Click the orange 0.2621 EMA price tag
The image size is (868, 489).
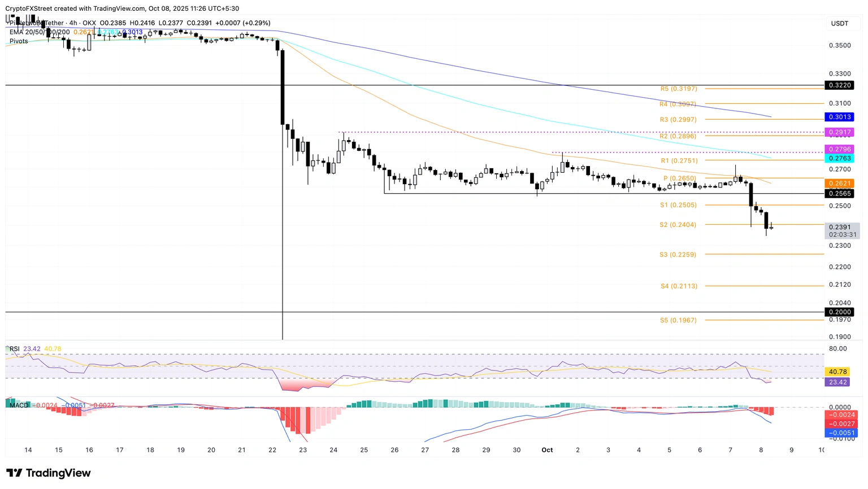(839, 184)
